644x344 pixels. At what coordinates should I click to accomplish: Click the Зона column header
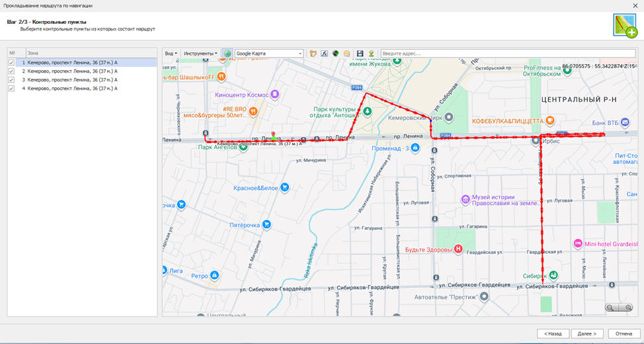(91, 53)
